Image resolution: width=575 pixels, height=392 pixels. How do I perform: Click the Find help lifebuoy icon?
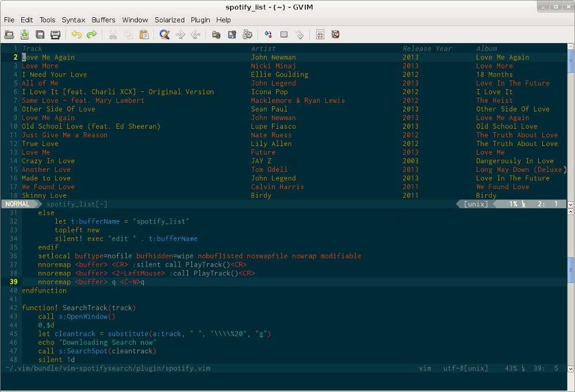pyautogui.click(x=336, y=34)
